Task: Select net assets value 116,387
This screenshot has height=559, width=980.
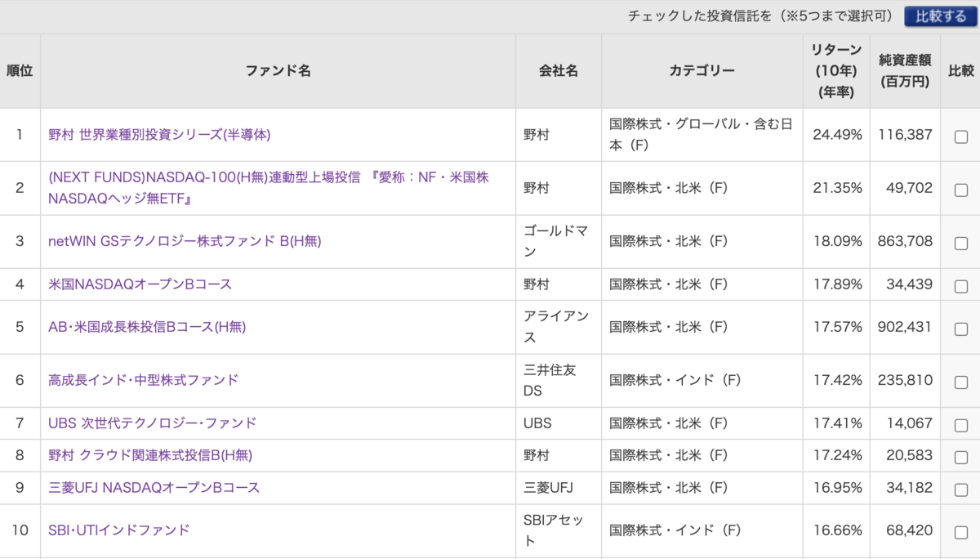Action: 906,134
